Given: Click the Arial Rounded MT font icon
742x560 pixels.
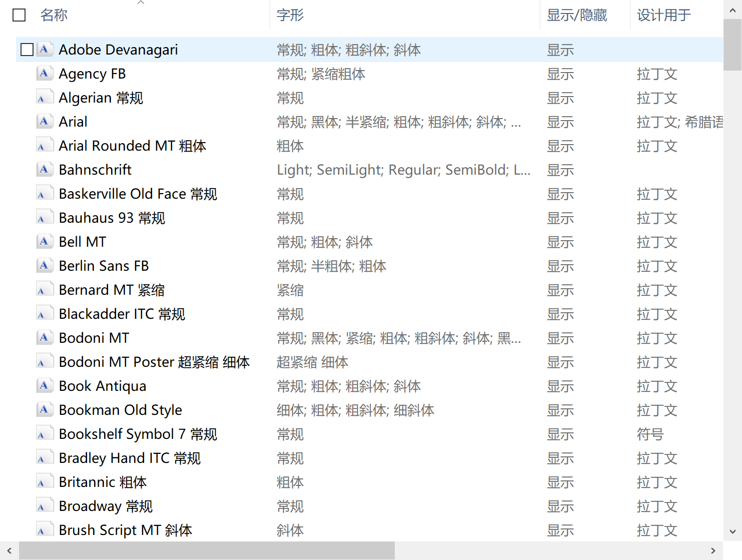Looking at the screenshot, I should point(45,146).
